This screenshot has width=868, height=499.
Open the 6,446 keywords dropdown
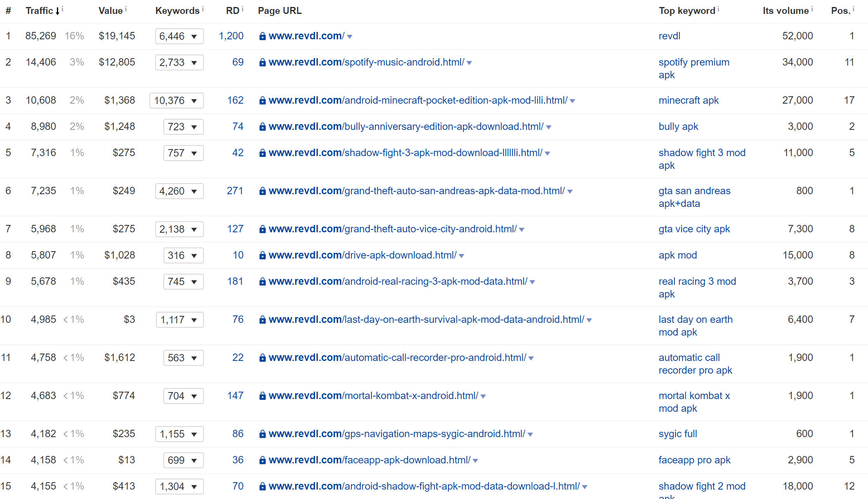(179, 36)
